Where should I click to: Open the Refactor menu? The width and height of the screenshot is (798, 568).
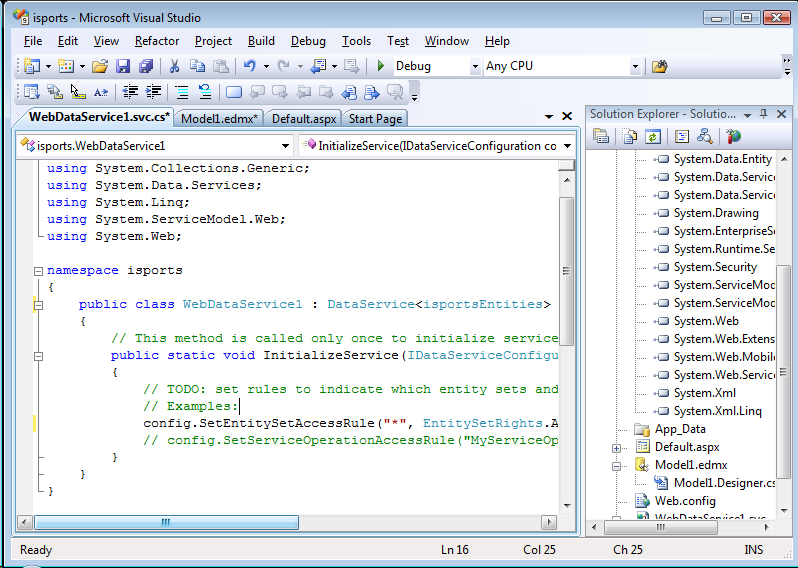157,41
